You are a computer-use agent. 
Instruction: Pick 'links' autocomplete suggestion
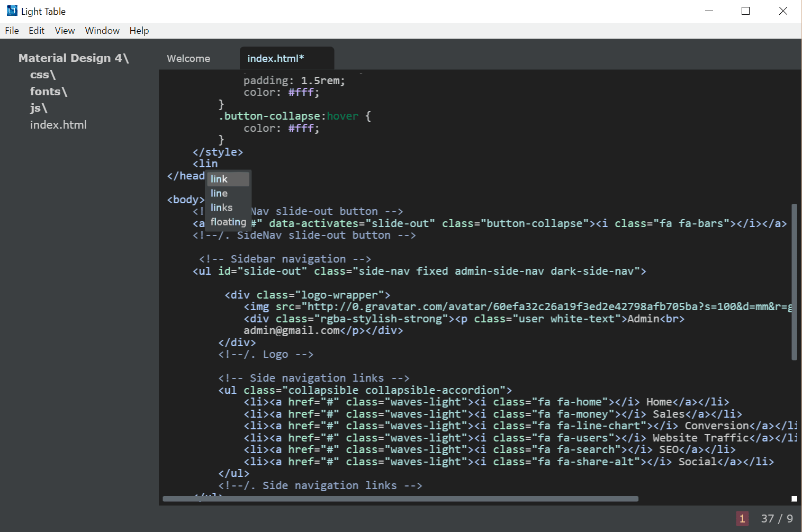pyautogui.click(x=221, y=208)
